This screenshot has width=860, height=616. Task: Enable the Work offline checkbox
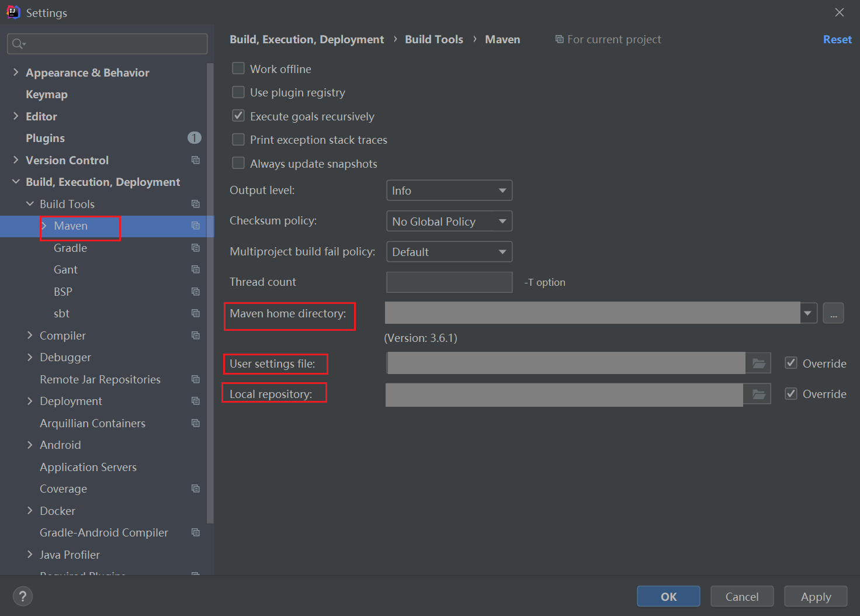point(238,69)
